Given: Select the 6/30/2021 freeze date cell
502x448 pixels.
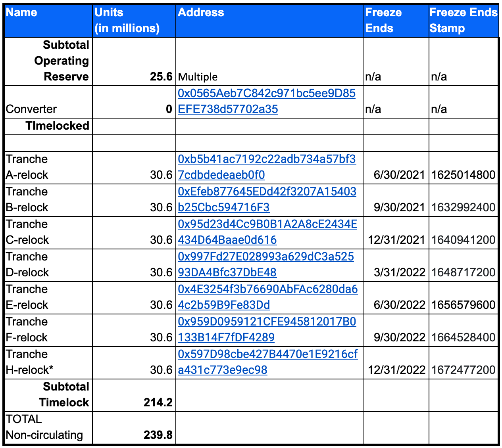Looking at the screenshot, I should [x=396, y=168].
